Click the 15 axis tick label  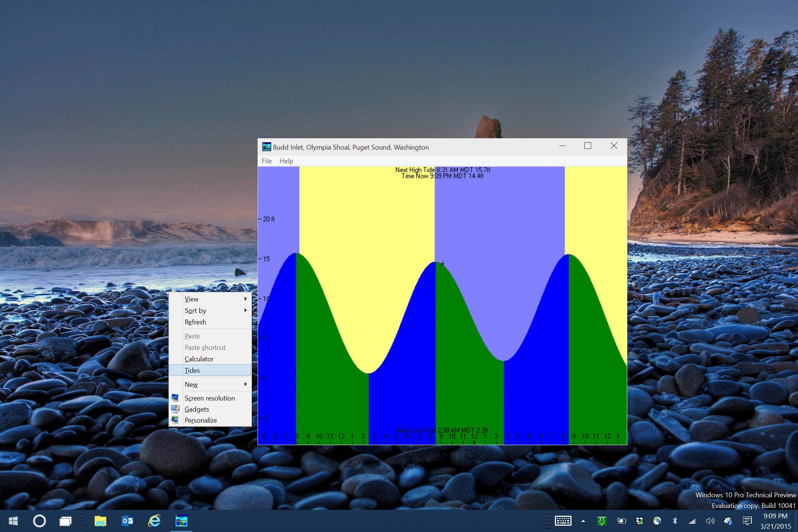(266, 259)
